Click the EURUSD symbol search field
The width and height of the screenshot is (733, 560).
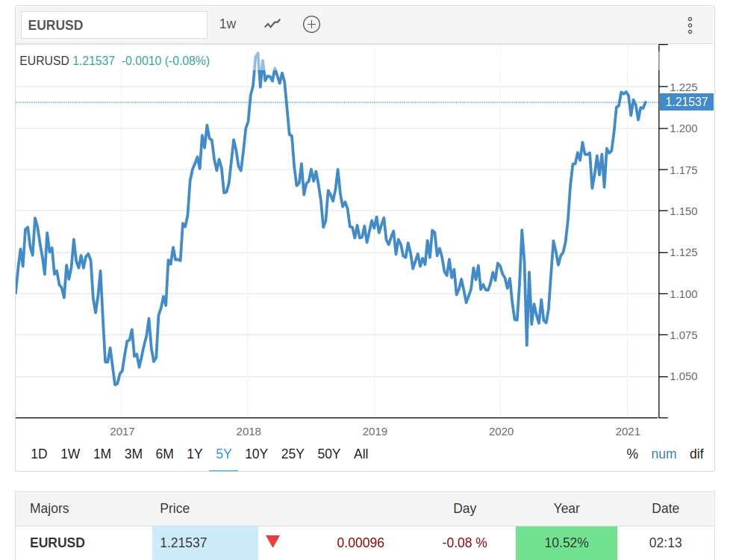[113, 25]
